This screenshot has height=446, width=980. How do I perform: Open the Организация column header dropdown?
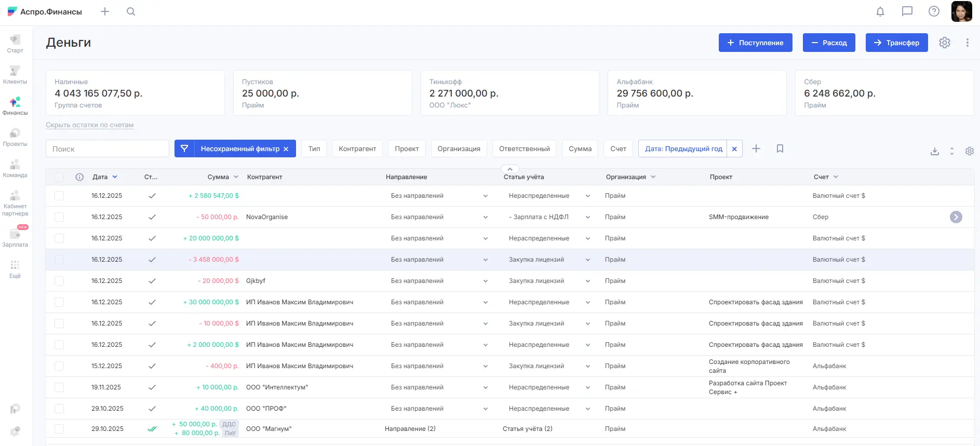click(x=653, y=177)
